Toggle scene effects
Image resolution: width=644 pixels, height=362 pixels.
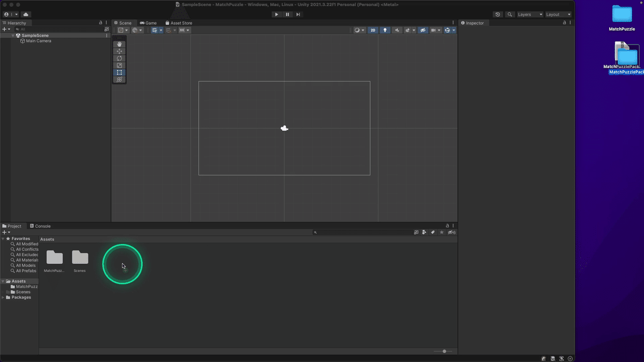(x=408, y=30)
